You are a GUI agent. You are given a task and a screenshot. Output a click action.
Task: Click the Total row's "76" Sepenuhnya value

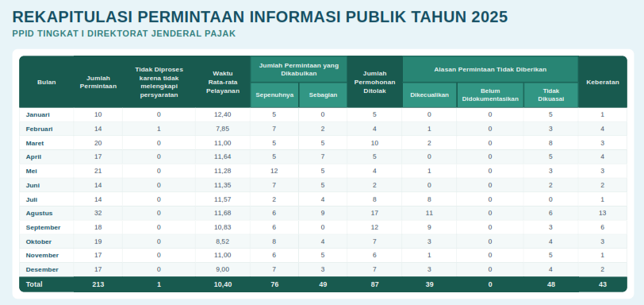pyautogui.click(x=274, y=284)
